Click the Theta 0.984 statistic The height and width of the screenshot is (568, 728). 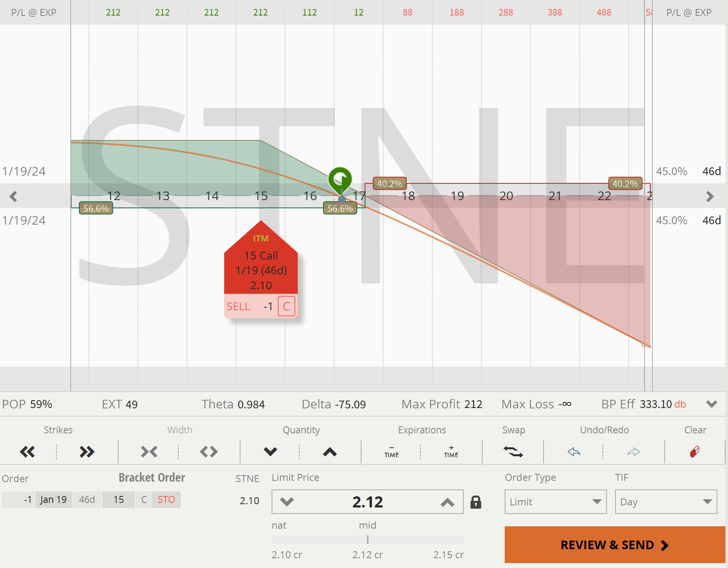tap(233, 404)
